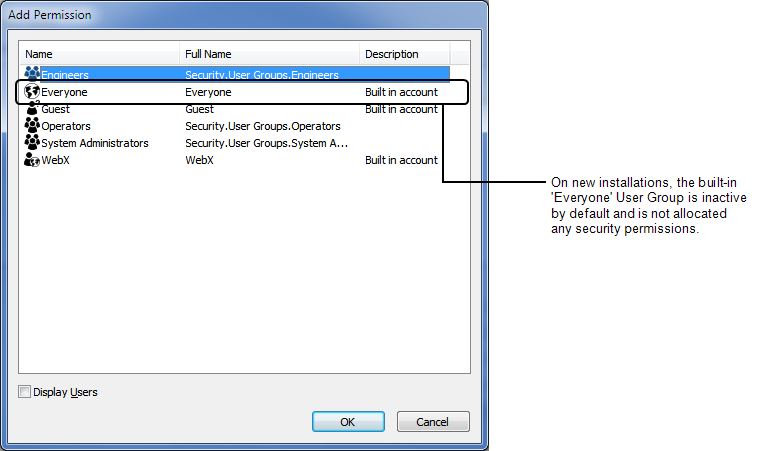Select Security.User Groups.Engineers full name entry

tap(262, 75)
